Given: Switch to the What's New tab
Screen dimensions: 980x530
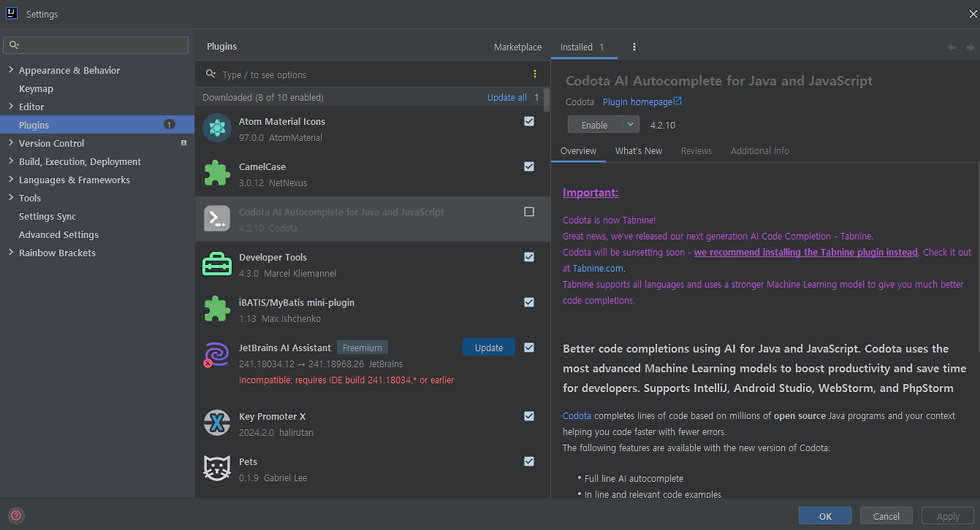Looking at the screenshot, I should point(639,151).
